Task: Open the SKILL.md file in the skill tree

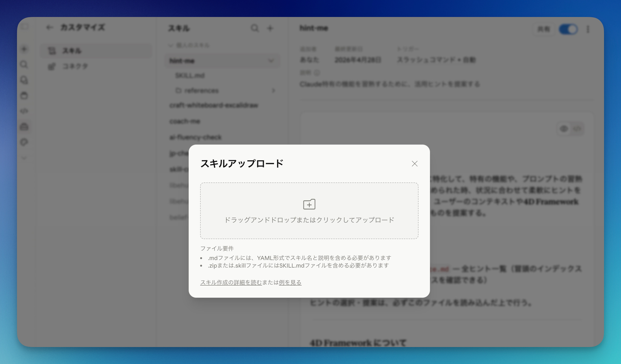Action: (190, 75)
